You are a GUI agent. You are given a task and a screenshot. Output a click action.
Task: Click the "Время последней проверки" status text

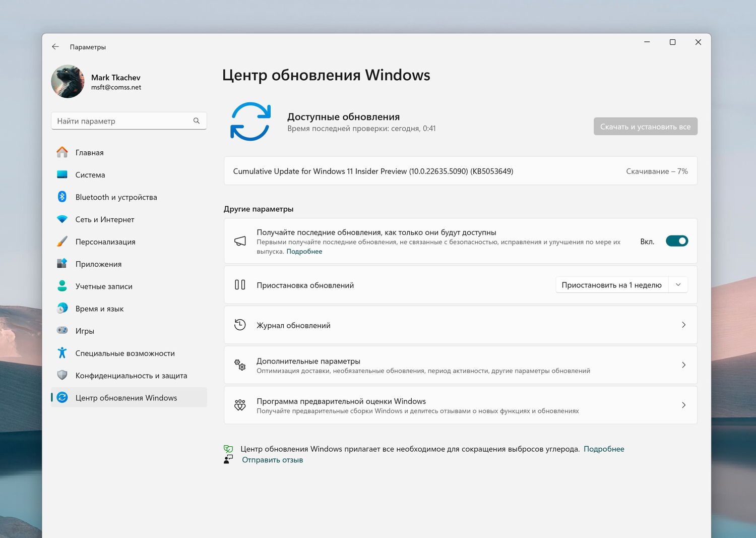[361, 129]
